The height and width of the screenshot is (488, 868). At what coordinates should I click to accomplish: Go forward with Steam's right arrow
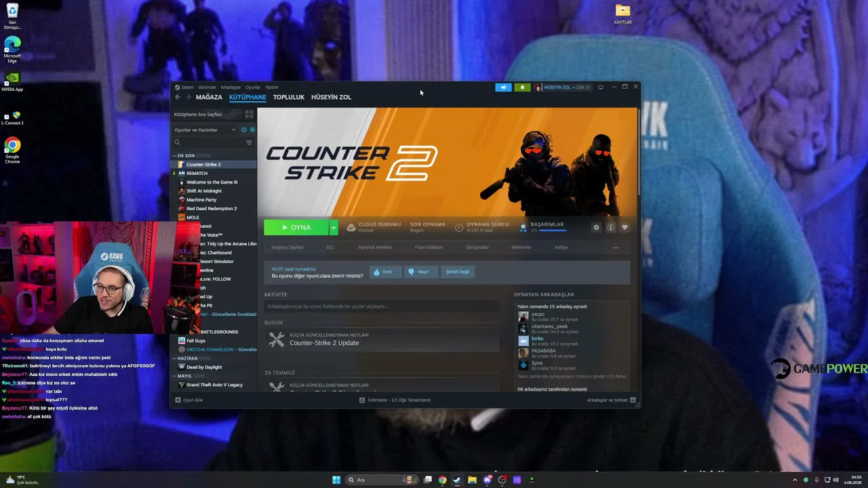pyautogui.click(x=189, y=97)
